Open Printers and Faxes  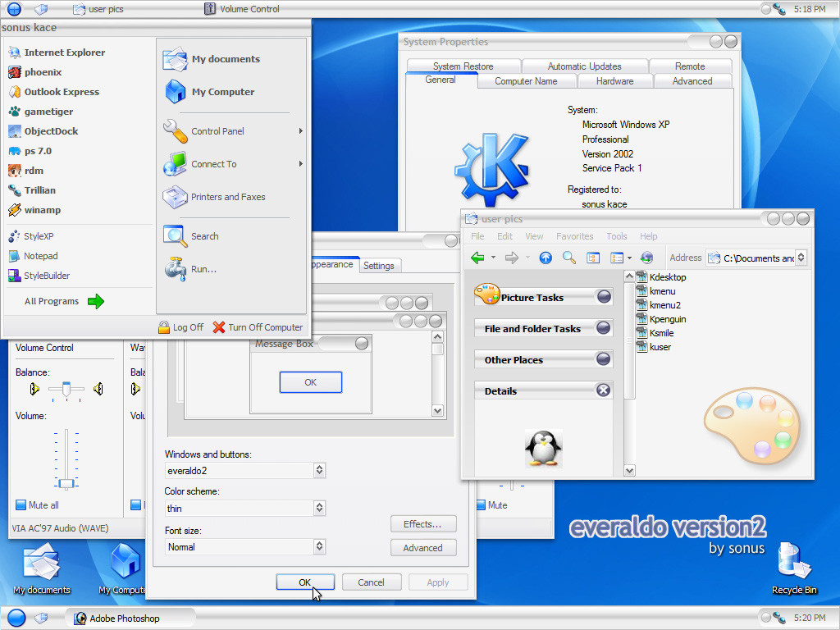coord(214,197)
